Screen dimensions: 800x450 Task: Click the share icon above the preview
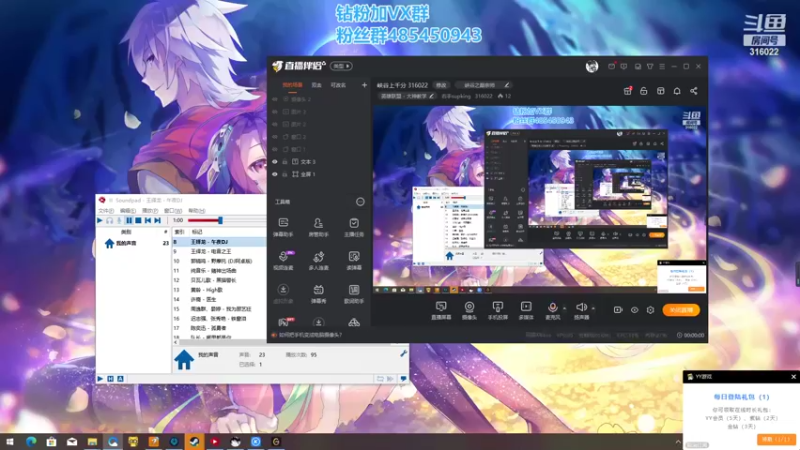pos(694,91)
